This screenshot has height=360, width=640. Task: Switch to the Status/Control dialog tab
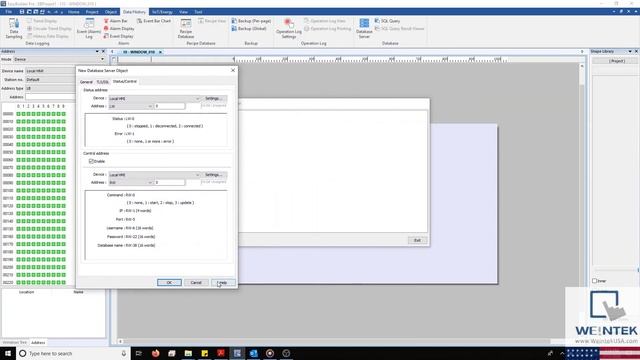124,82
